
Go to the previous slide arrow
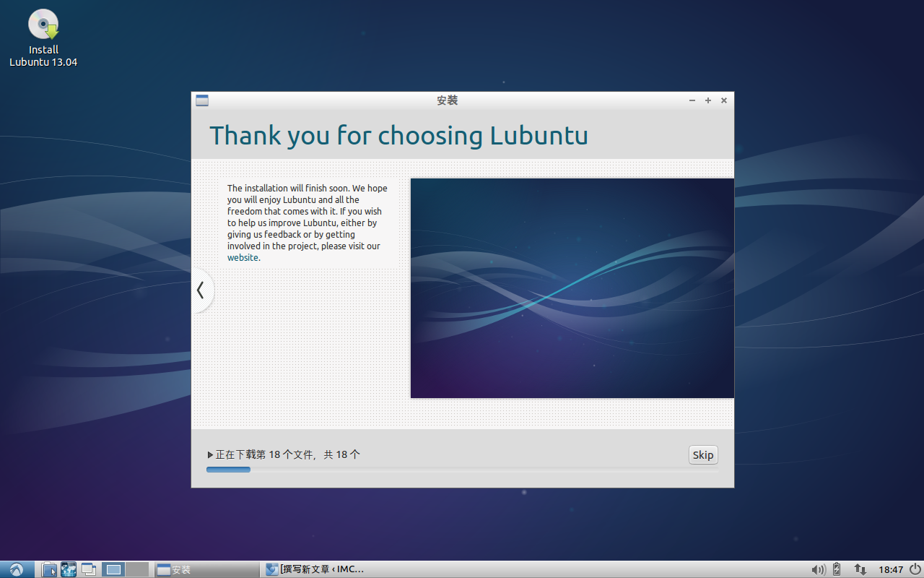click(201, 290)
